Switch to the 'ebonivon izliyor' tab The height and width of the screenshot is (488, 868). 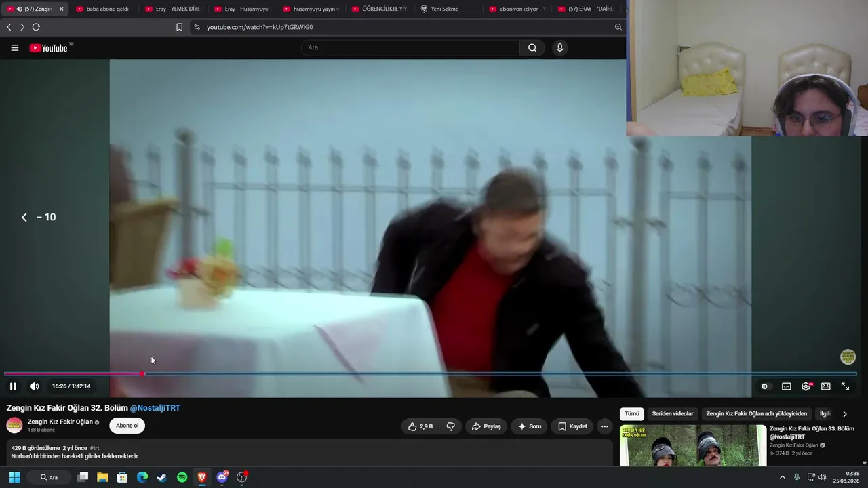tap(517, 9)
